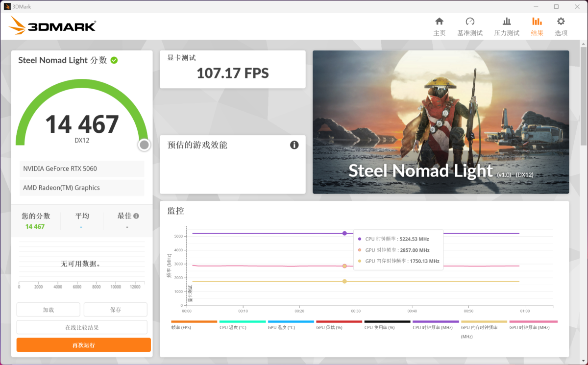Open the 基准测试 benchmark gauge icon

click(x=470, y=22)
